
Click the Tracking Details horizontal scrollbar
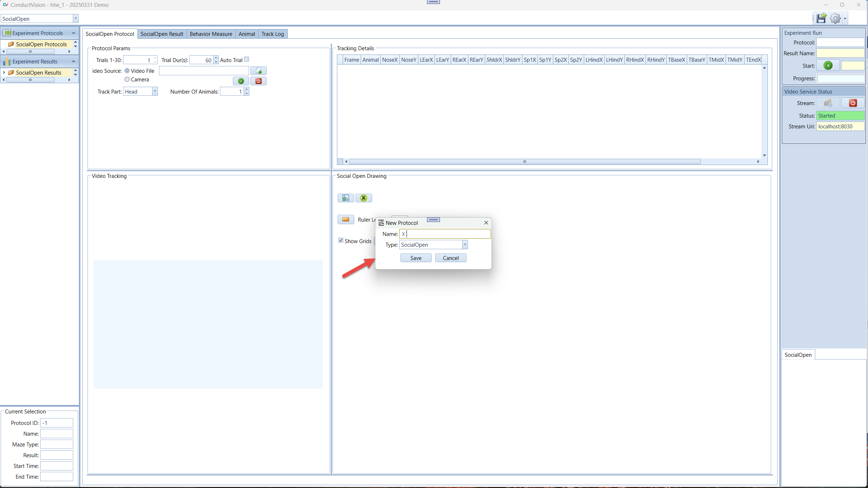[524, 161]
